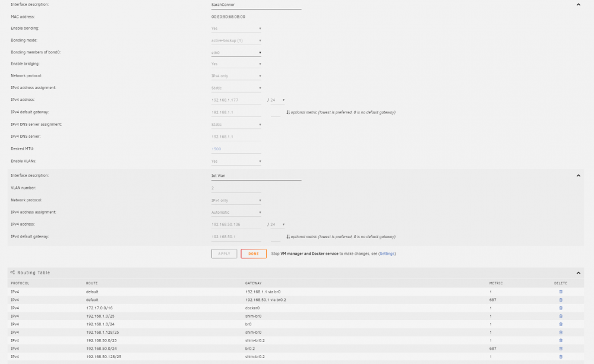Open the Enable VLANs dropdown
Viewport: 594px width, 364px height.
236,162
